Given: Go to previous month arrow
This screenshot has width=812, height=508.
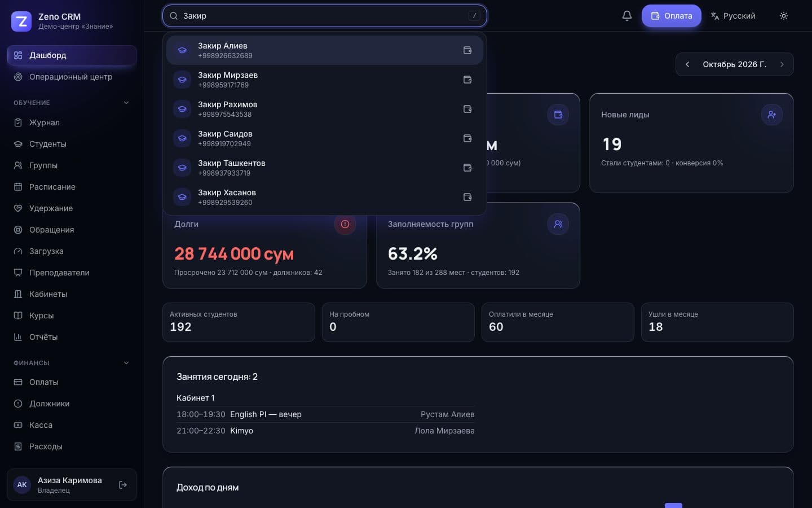Looking at the screenshot, I should 687,64.
